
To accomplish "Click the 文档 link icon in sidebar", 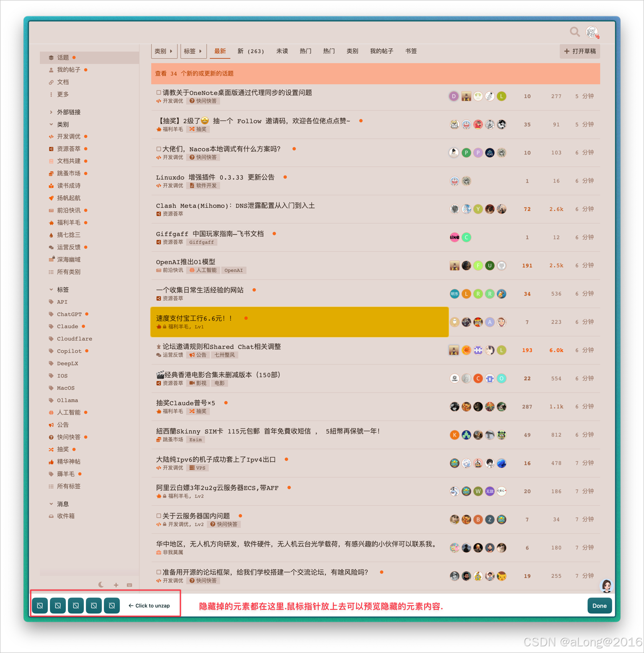I will (51, 82).
